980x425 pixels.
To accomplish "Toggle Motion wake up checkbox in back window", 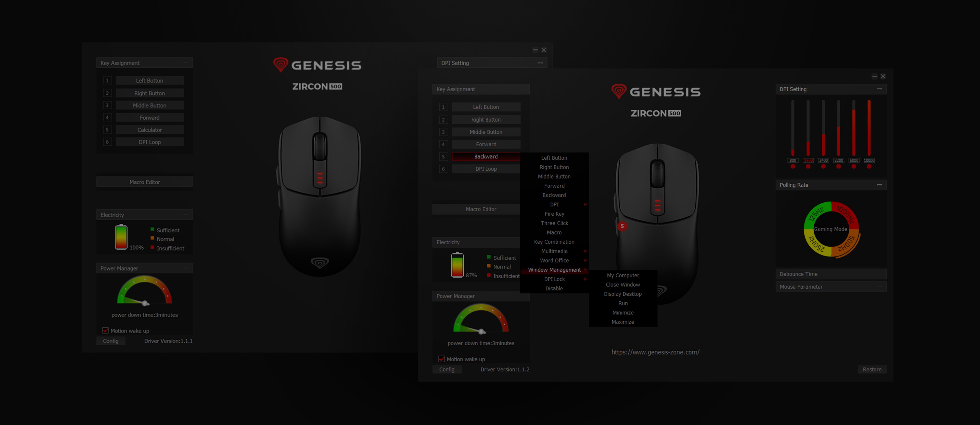I will [105, 330].
